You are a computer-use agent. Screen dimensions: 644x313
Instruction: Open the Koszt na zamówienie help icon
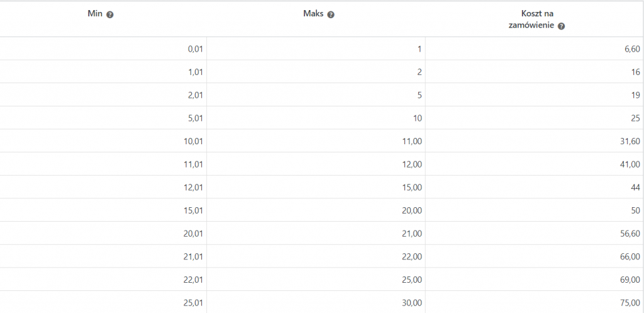562,26
